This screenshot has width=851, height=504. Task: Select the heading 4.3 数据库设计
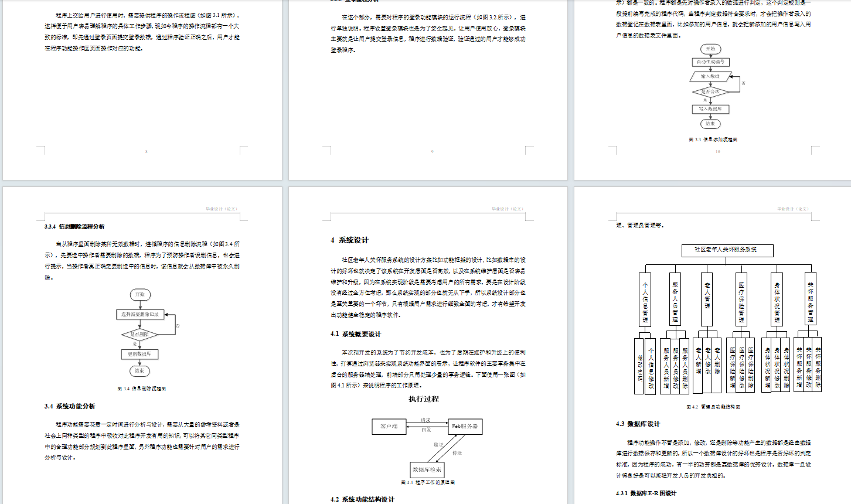pos(638,423)
